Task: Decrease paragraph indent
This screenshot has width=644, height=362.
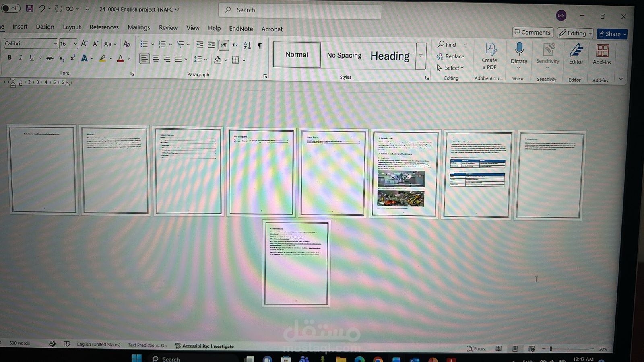Action: click(200, 45)
